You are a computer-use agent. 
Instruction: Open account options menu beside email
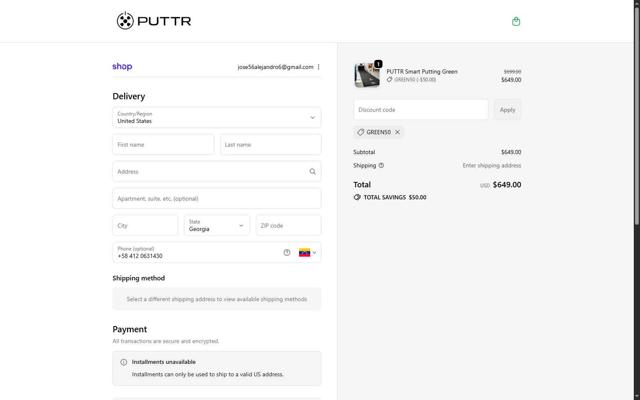[319, 67]
